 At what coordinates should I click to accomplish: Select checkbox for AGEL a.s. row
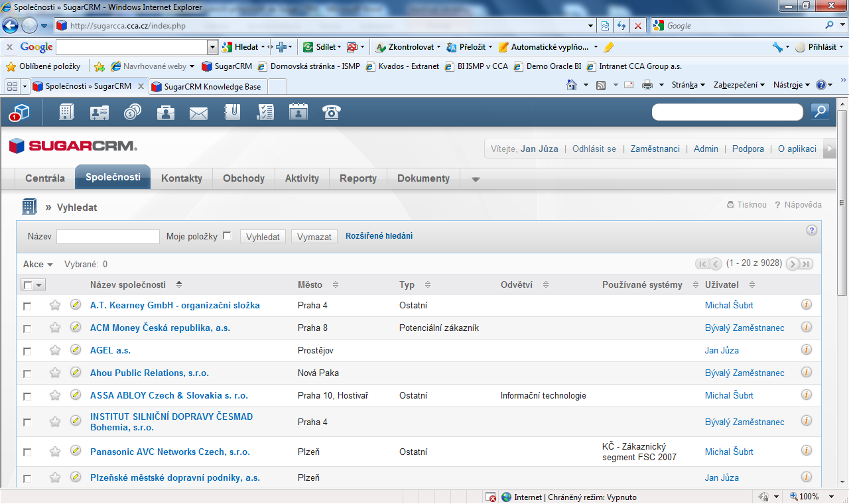[27, 351]
